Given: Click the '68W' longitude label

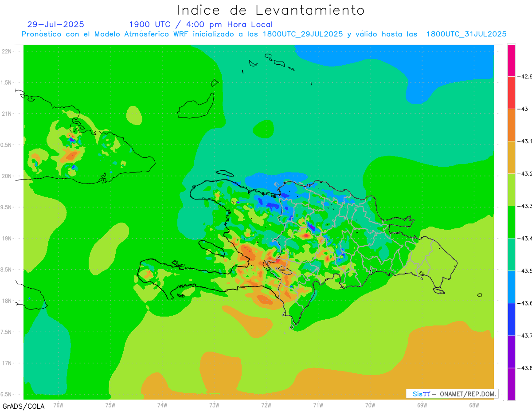Looking at the screenshot, I should tap(474, 405).
